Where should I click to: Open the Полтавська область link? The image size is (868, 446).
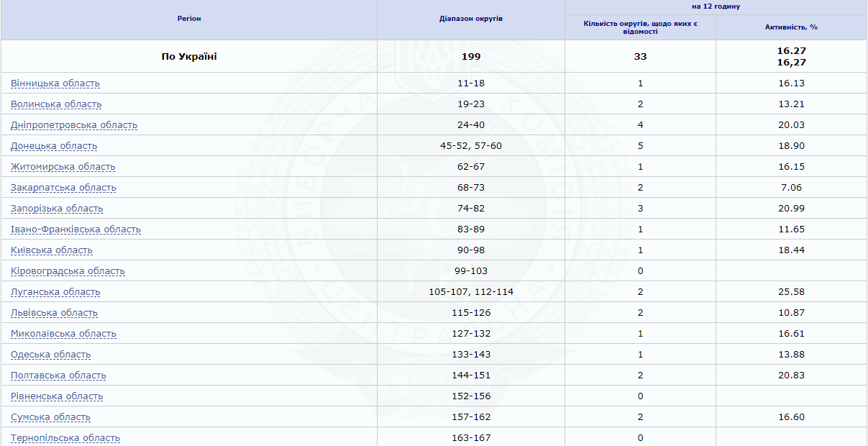pos(58,376)
